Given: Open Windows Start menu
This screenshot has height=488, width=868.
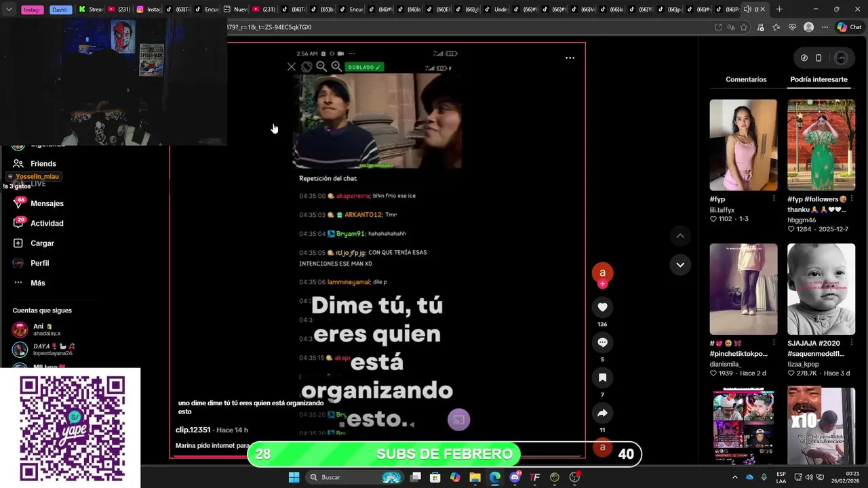Looking at the screenshot, I should pyautogui.click(x=294, y=477).
